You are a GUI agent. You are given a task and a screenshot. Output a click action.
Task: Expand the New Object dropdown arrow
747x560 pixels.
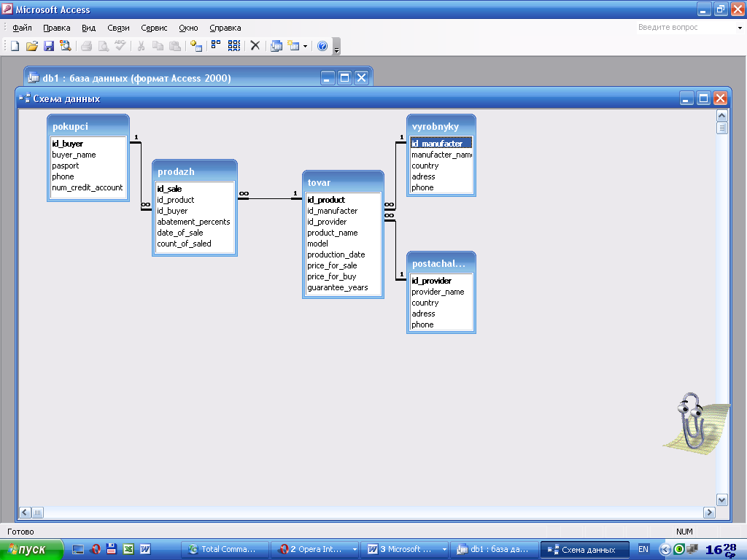click(305, 46)
